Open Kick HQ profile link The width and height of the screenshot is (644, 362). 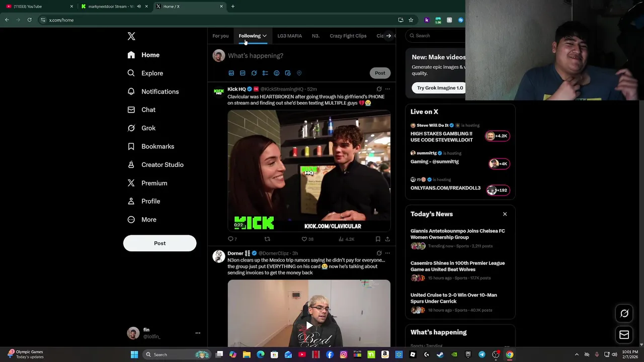pyautogui.click(x=236, y=89)
